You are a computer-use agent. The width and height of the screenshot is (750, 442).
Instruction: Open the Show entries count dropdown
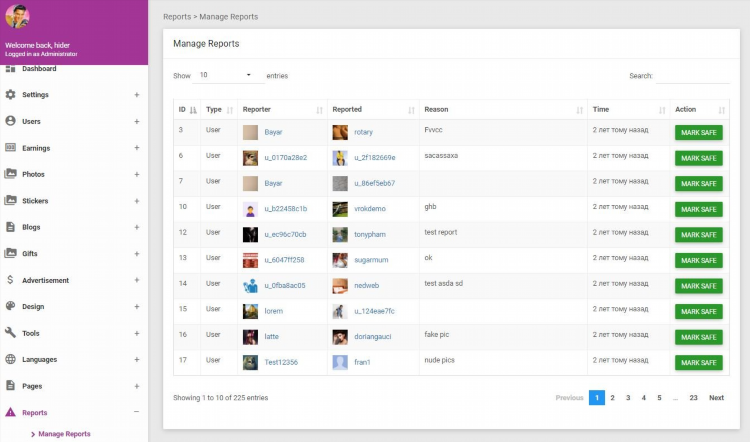[x=228, y=75]
